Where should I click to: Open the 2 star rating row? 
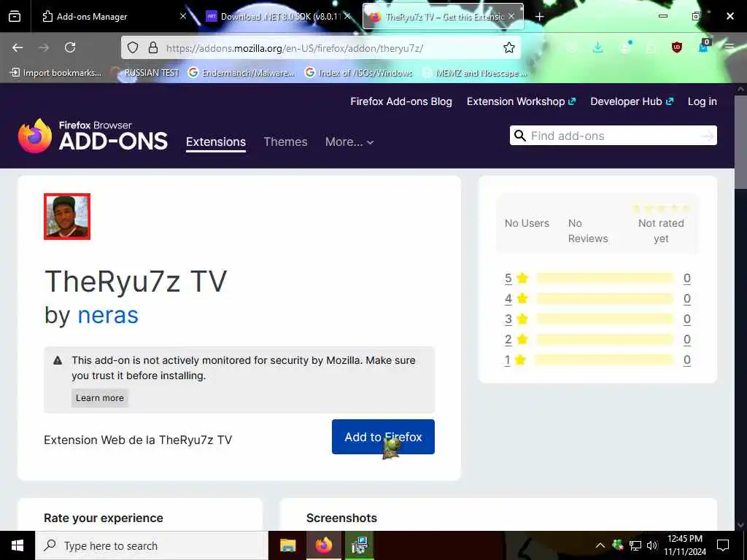598,340
